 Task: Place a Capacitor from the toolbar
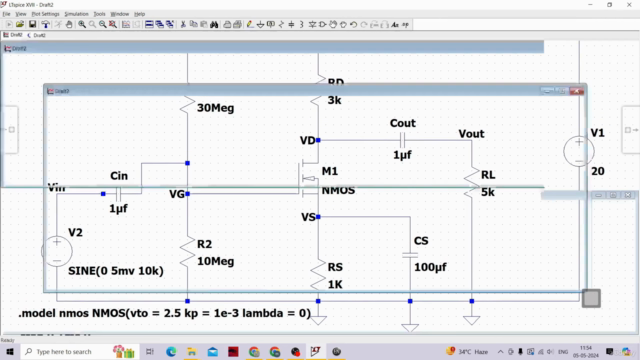click(x=291, y=24)
